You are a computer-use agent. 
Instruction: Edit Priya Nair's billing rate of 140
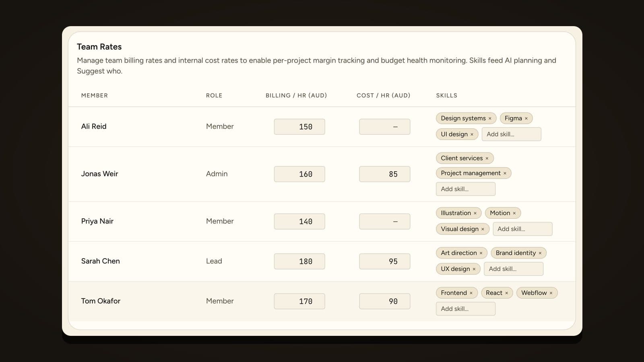click(x=299, y=222)
